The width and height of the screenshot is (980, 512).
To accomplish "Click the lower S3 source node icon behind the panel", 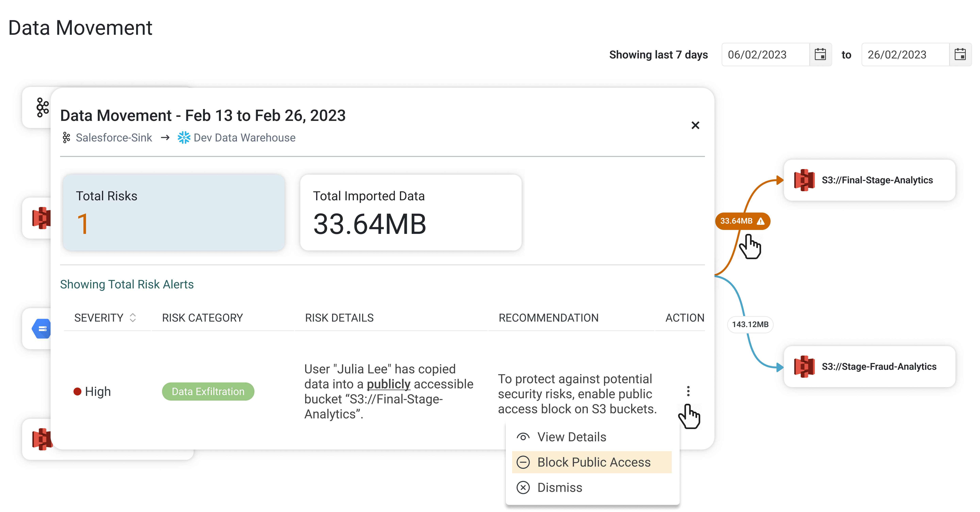I will [x=42, y=439].
